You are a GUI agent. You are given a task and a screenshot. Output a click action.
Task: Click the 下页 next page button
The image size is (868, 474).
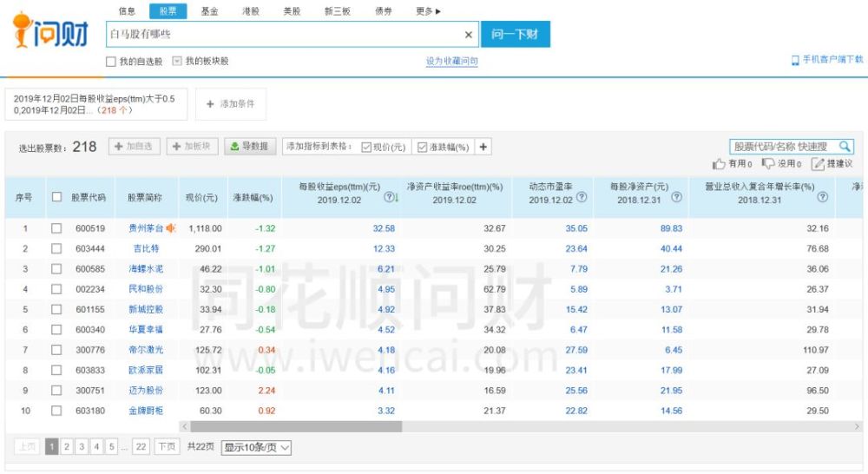pyautogui.click(x=167, y=446)
